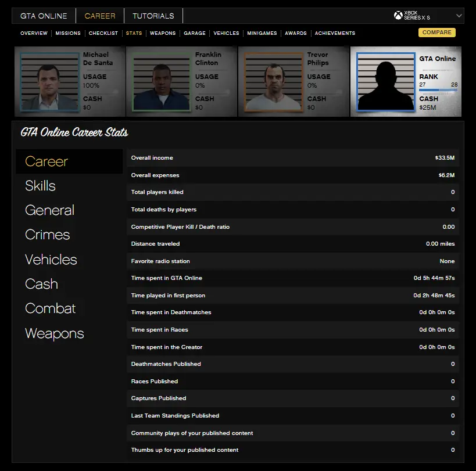Click the Overall expenses label
This screenshot has width=476, height=471.
point(155,175)
